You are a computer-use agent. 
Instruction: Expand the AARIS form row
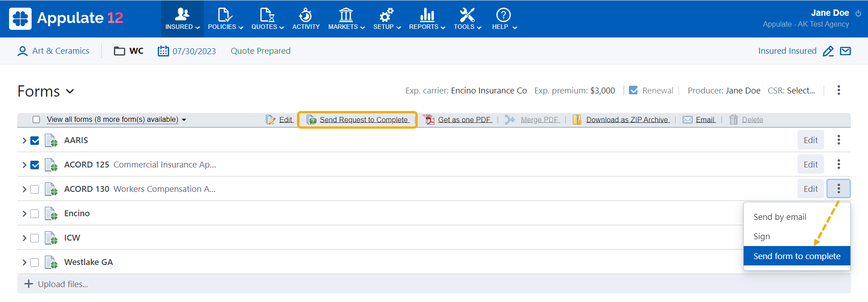coord(24,140)
